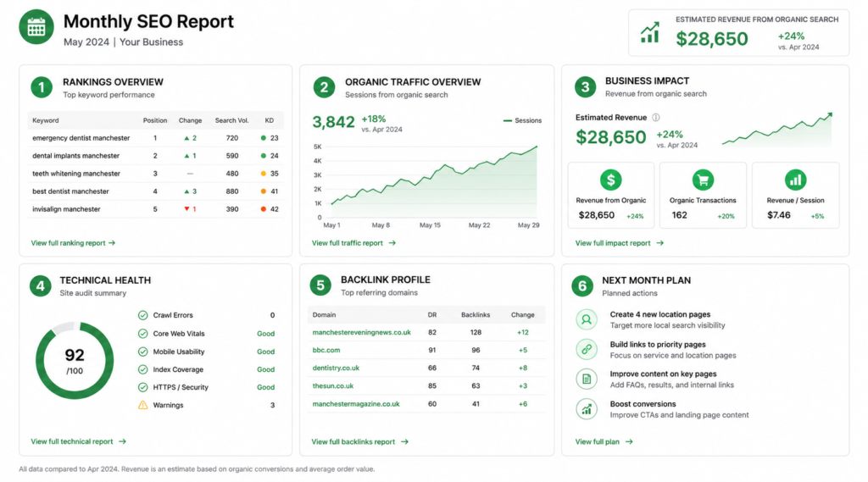The width and height of the screenshot is (868, 482).
Task: Click the dollar sign Revenue from Organic icon
Action: coord(610,180)
